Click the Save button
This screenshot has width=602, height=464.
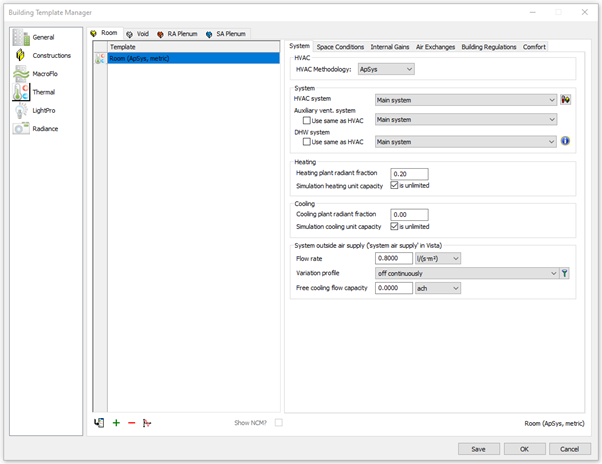pos(478,449)
